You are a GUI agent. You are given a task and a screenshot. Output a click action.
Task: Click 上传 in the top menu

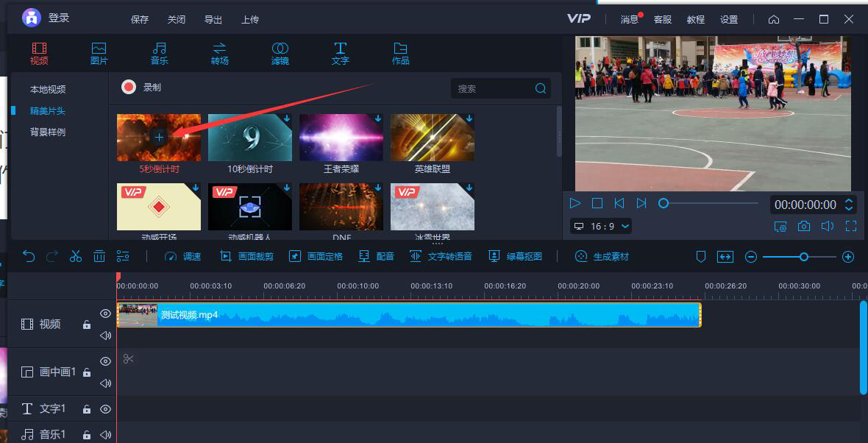(x=250, y=19)
